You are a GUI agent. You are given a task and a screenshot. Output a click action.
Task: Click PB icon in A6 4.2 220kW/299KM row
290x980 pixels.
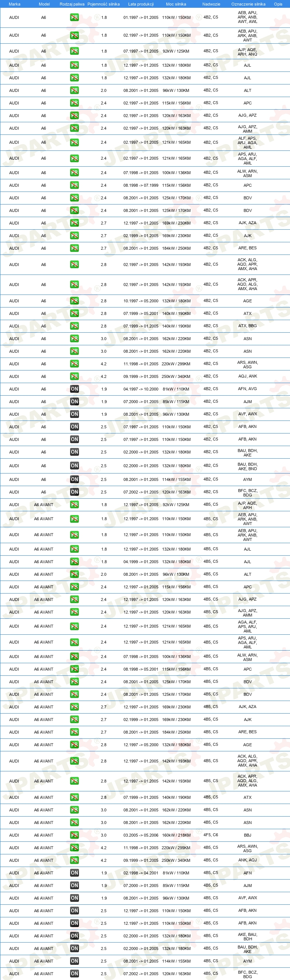pos(74,364)
